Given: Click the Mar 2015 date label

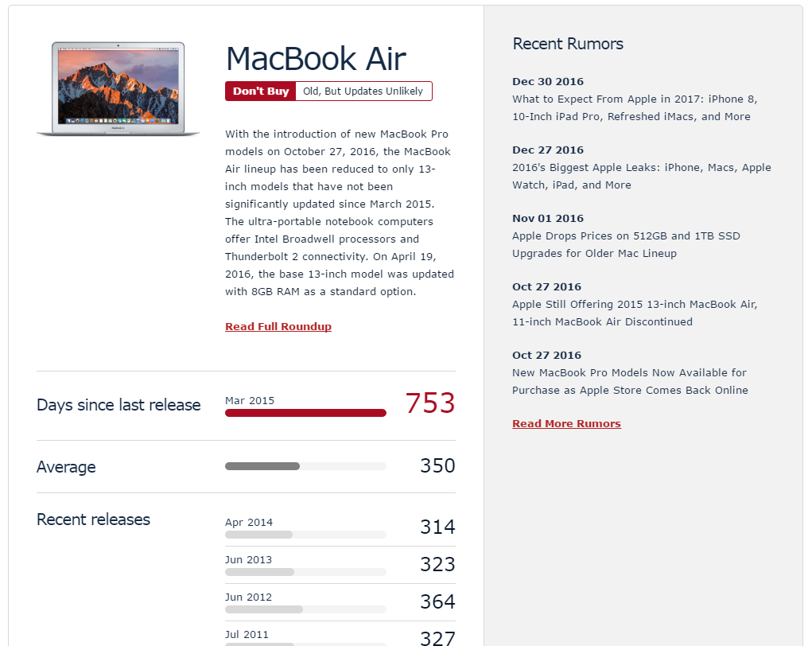Looking at the screenshot, I should pyautogui.click(x=250, y=400).
